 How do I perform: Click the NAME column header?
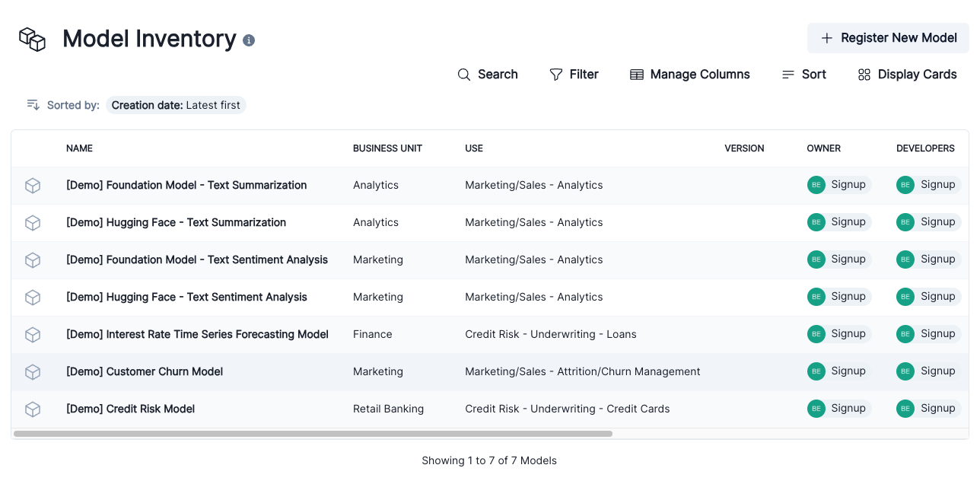coord(79,148)
